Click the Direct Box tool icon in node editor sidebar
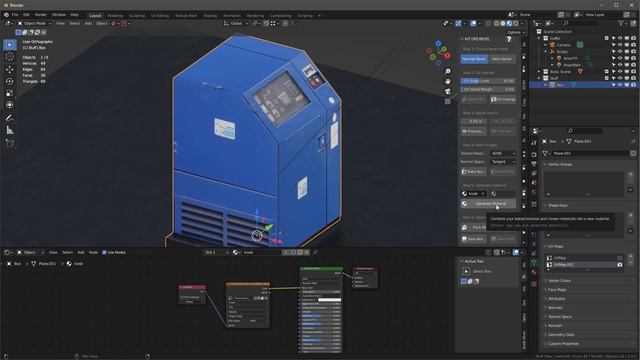Screen dimensions: 640x360 tap(466, 271)
